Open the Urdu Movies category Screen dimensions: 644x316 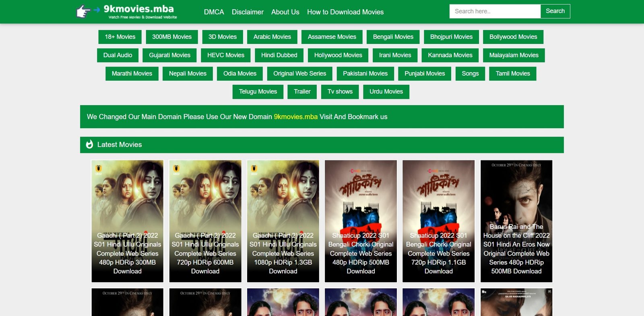(x=386, y=91)
